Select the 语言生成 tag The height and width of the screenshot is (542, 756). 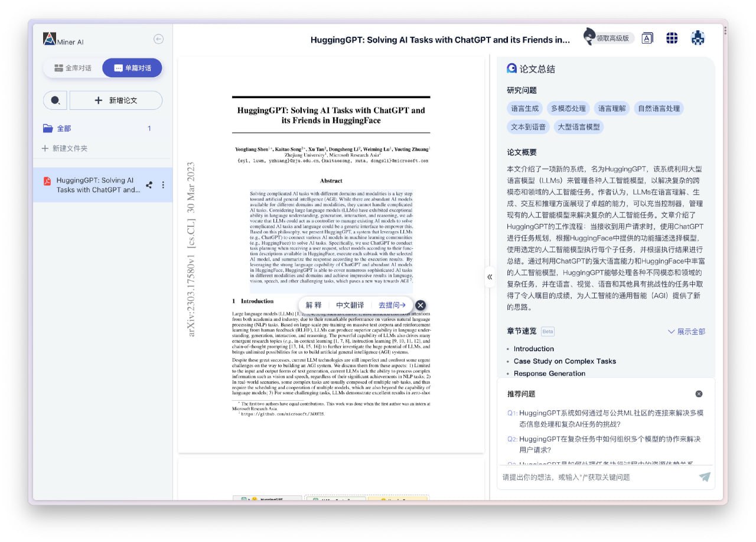525,109
